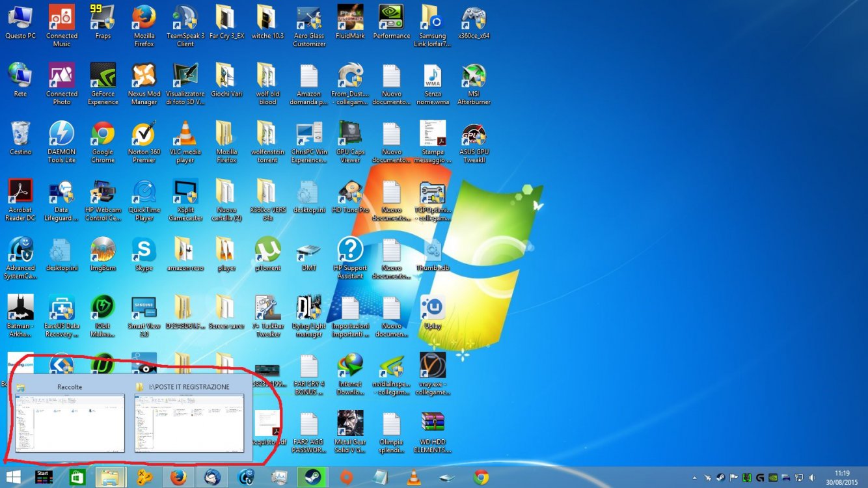Screen dimensions: 868x488
Task: Open ASUS GPU TweakII shortcut
Action: pos(474,142)
